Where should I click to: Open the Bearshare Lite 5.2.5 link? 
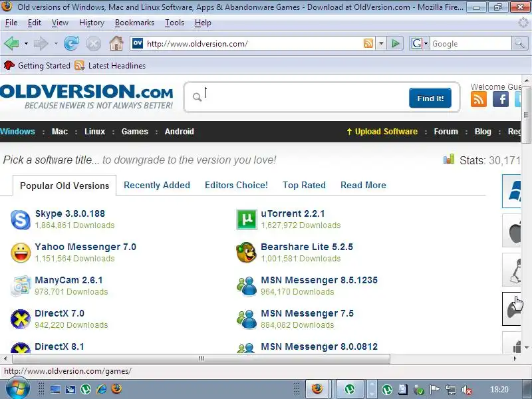point(307,247)
